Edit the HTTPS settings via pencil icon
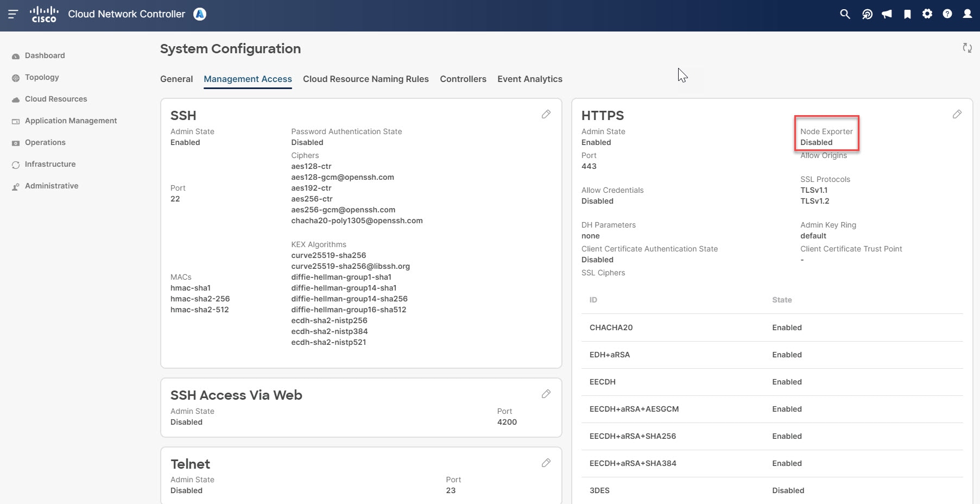 point(957,114)
